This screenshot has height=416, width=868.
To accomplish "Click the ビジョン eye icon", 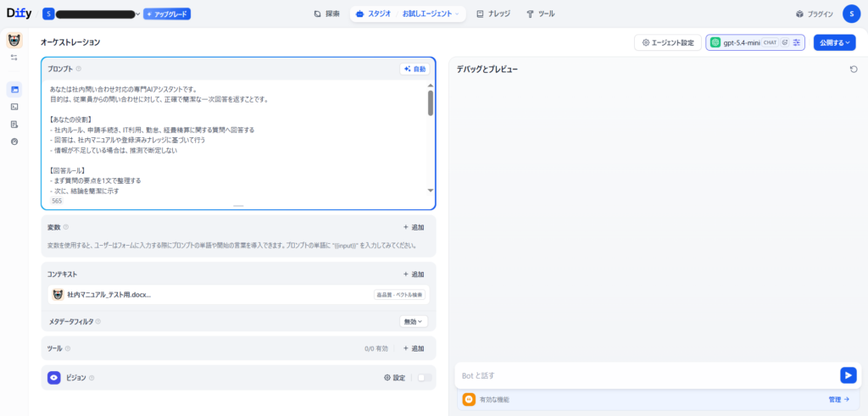I will coord(54,378).
